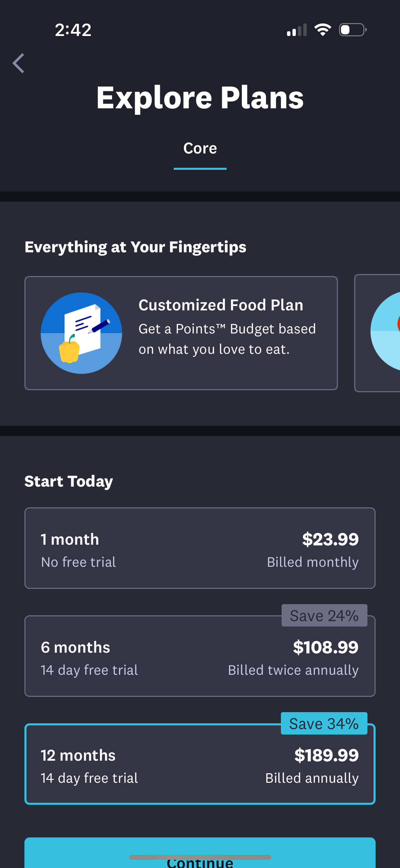Tap the battery level icon
Image resolution: width=400 pixels, height=868 pixels.
pos(352,30)
